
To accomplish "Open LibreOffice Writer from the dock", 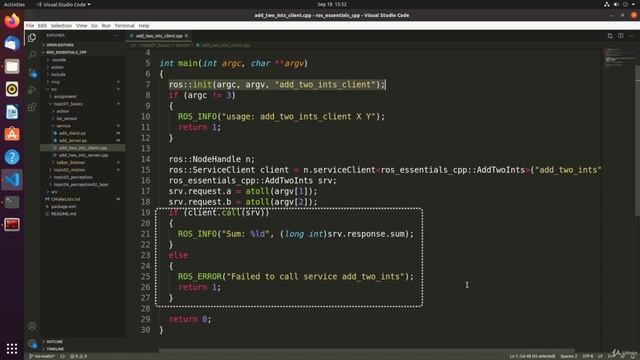I will (12, 111).
